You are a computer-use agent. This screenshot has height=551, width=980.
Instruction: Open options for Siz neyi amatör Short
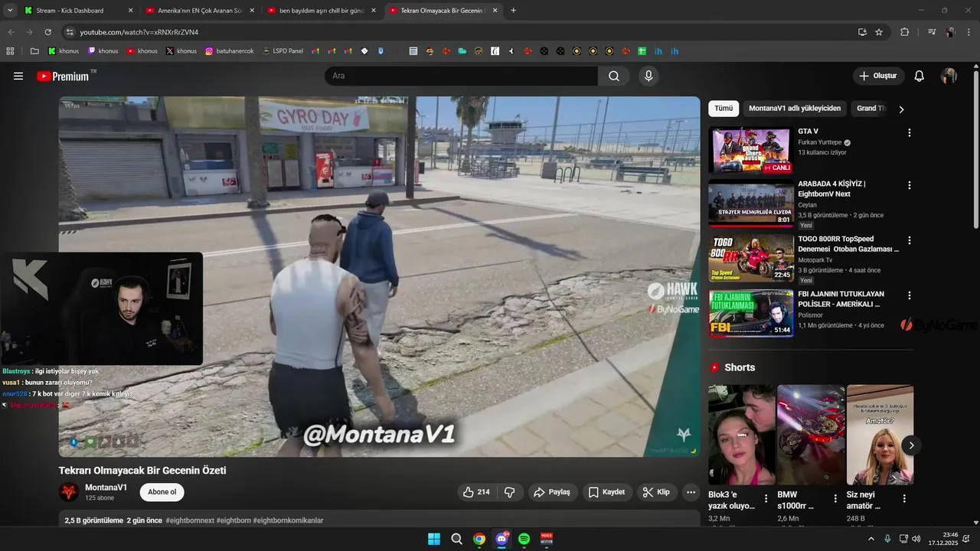click(904, 498)
